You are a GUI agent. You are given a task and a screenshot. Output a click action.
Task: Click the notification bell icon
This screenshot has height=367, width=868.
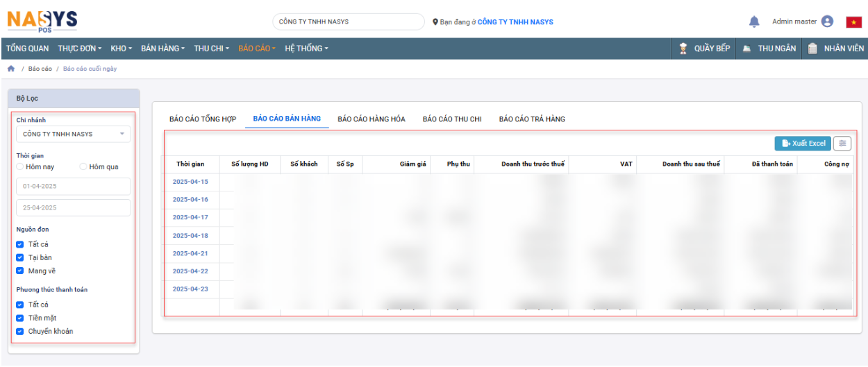coord(754,22)
